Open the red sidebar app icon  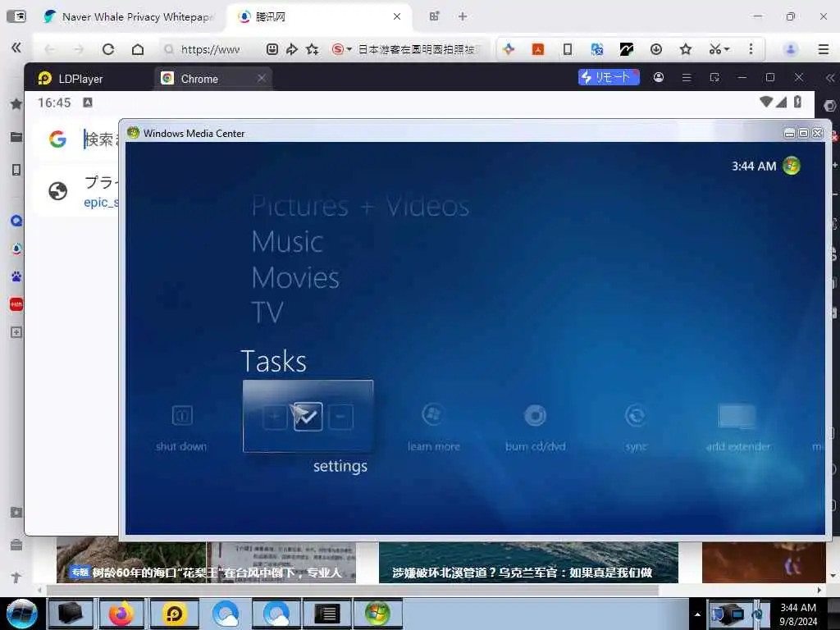[x=16, y=304]
